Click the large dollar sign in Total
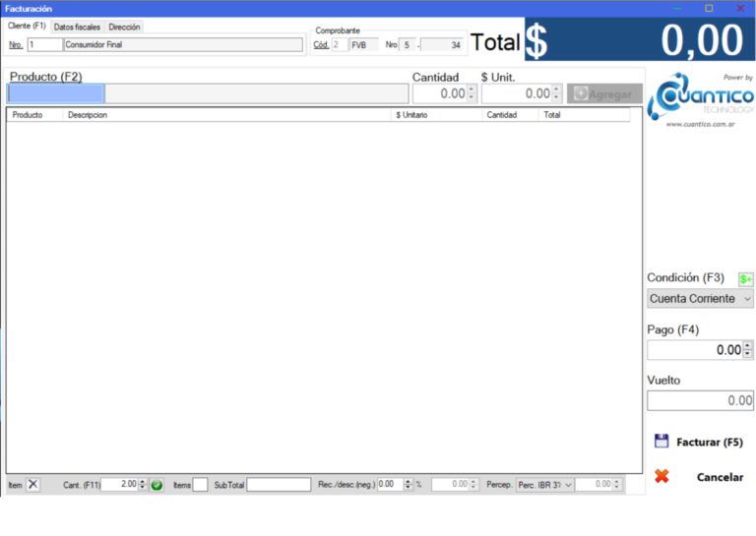Viewport: 756px width, 536px height. click(x=536, y=41)
